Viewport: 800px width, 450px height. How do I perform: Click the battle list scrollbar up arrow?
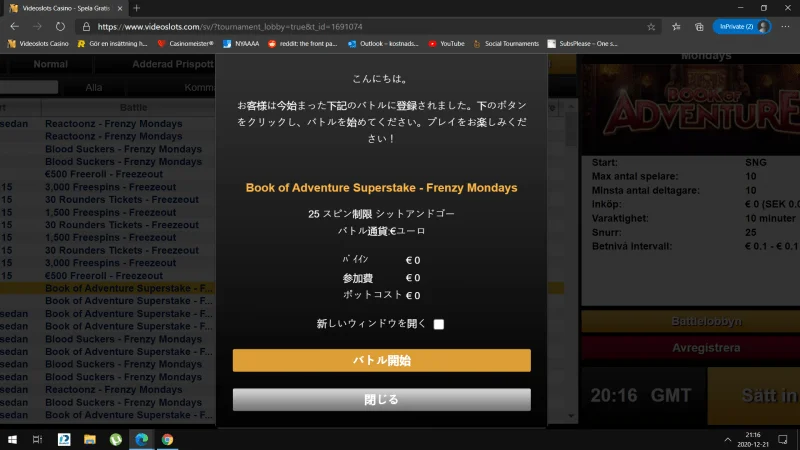571,107
